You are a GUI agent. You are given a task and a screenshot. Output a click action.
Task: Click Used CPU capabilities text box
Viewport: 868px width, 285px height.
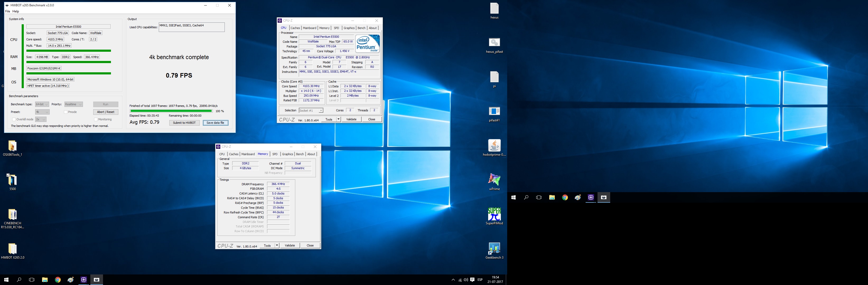(192, 27)
